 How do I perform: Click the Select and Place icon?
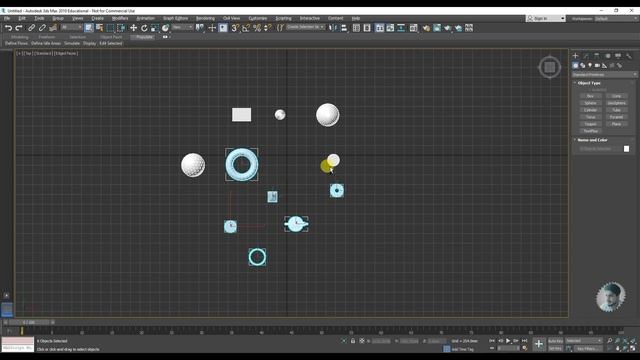[165, 28]
